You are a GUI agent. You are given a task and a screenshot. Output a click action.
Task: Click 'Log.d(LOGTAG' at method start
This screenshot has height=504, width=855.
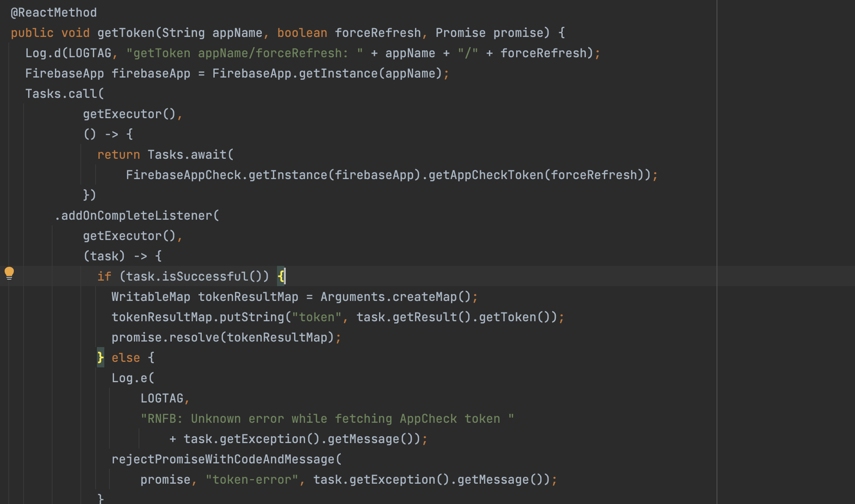68,53
